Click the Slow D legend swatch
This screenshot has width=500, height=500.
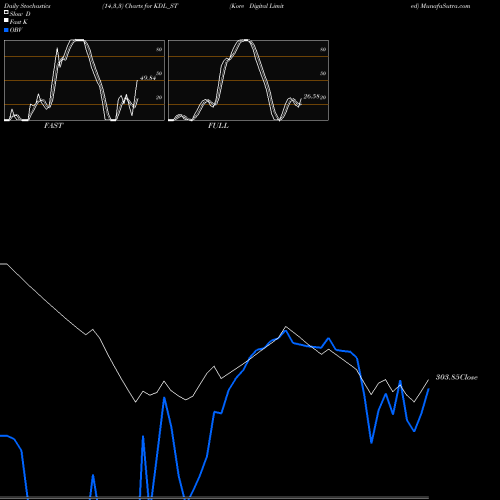click(6, 12)
